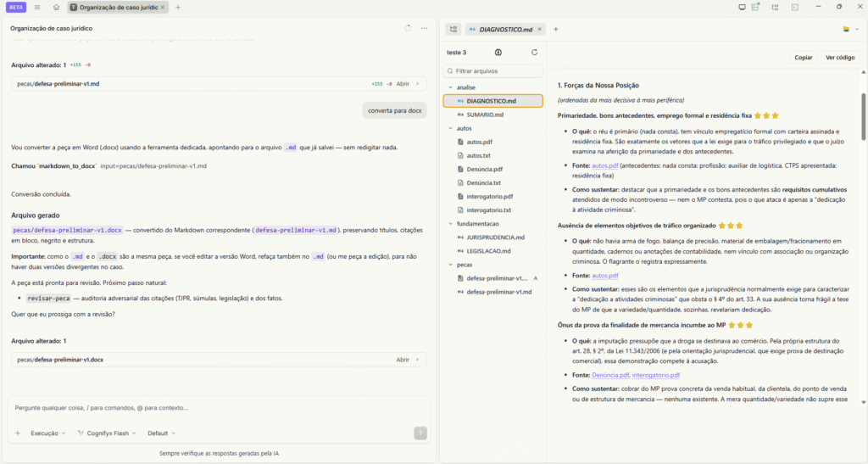Close the DIAGNOSTICO.md tab
This screenshot has height=464, width=868.
pos(539,30)
